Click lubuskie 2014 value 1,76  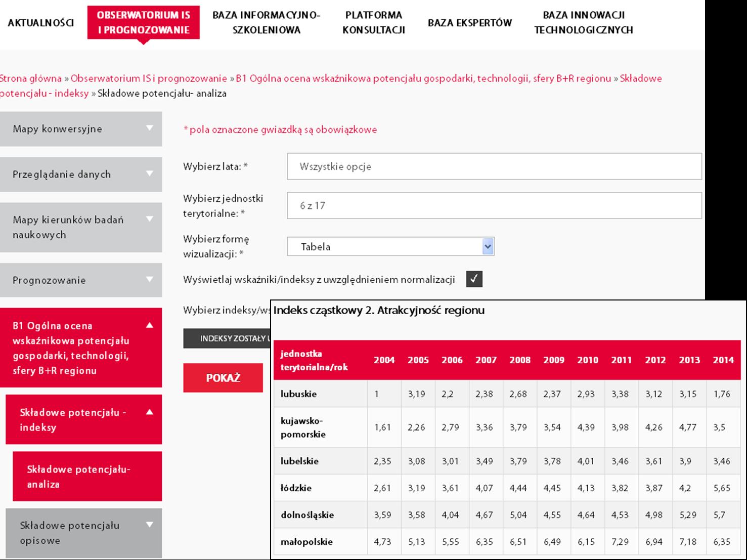(722, 394)
